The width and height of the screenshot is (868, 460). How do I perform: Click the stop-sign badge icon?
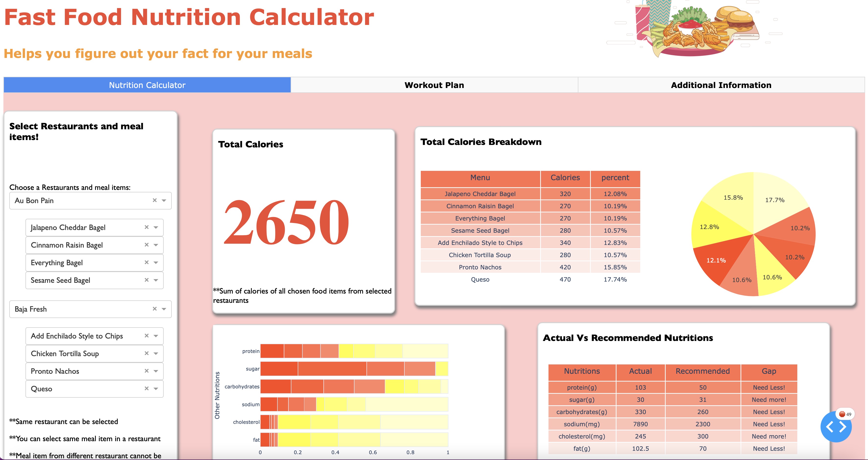click(x=842, y=414)
